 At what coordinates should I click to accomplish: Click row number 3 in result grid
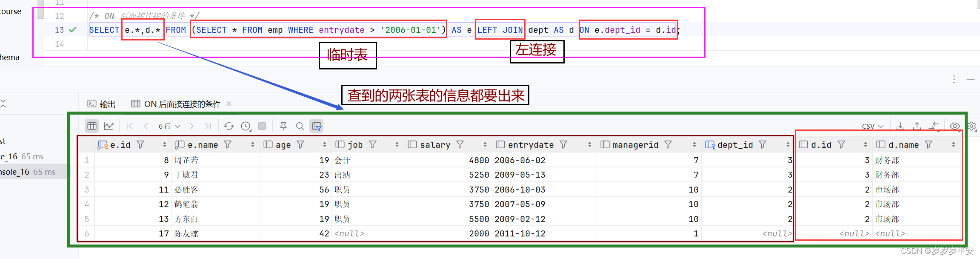click(87, 190)
